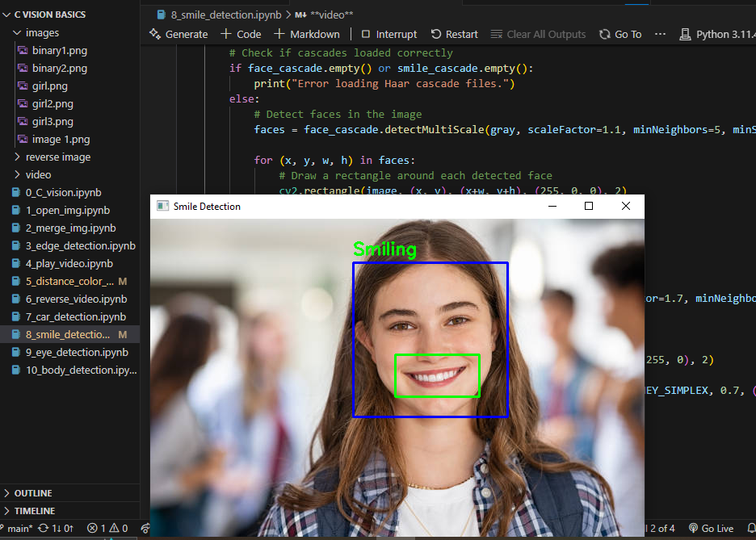This screenshot has height=540, width=756.
Task: Expand the TIMELINE section
Action: (x=34, y=511)
